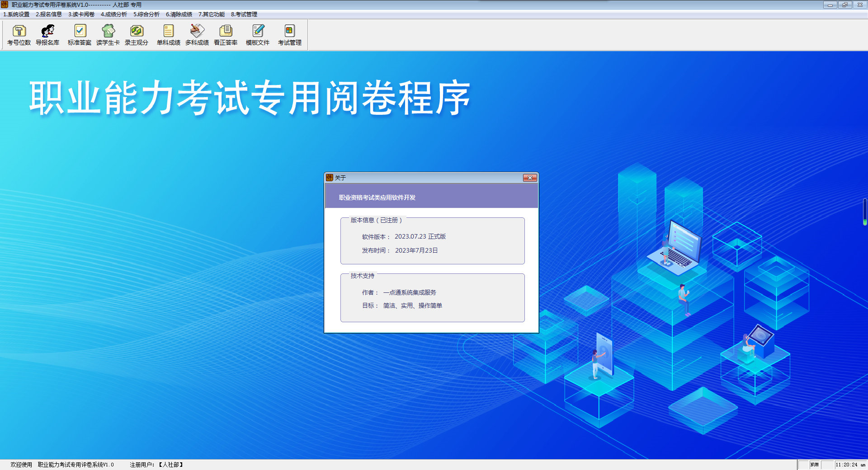Open the 导报名库 import tool
This screenshot has width=868, height=470.
tap(47, 35)
